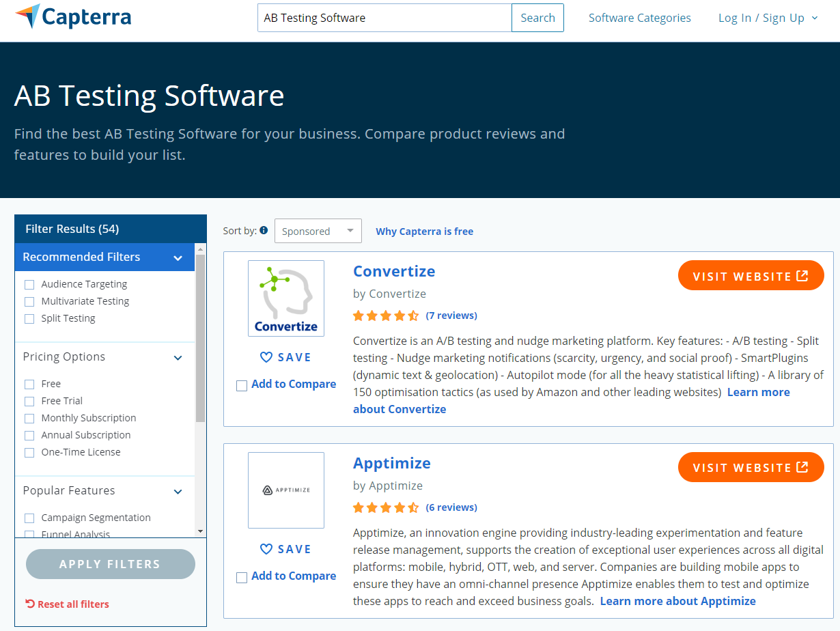Screen dimensions: 840x631
Task: Open the Log In / Sign Up menu
Action: (768, 18)
